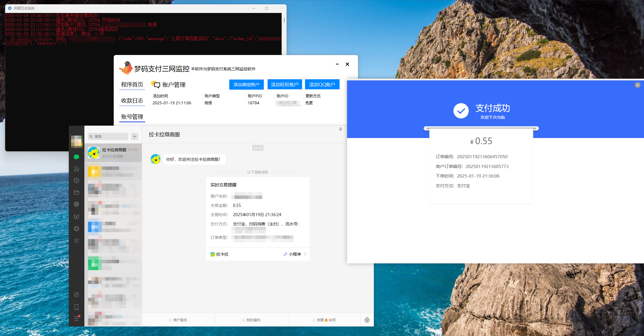
Task: Switch to 程序首页 tab
Action: click(x=132, y=84)
